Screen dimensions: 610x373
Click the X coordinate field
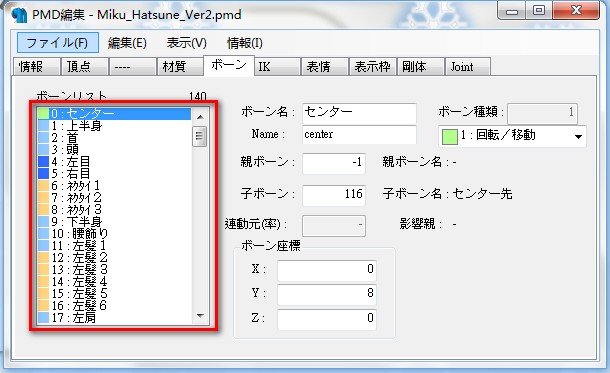click(x=327, y=270)
